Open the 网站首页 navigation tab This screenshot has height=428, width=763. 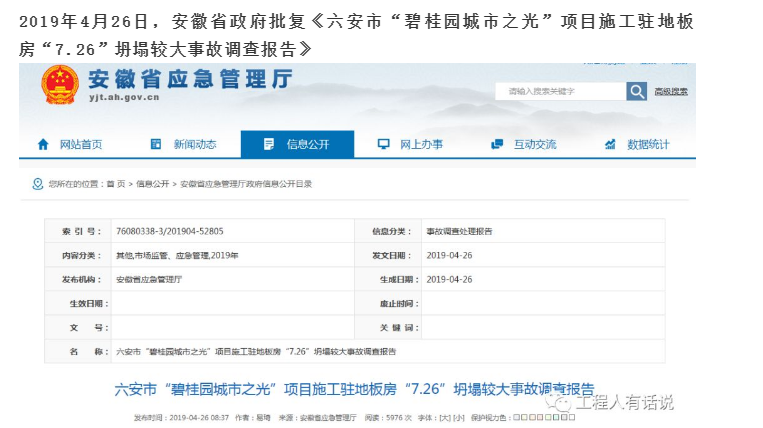pyautogui.click(x=81, y=144)
